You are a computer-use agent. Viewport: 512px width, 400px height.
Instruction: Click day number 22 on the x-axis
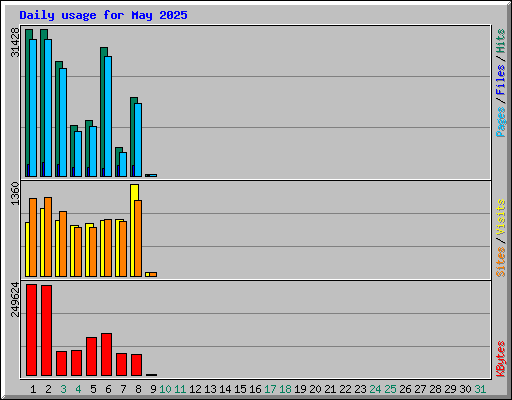[x=345, y=389]
